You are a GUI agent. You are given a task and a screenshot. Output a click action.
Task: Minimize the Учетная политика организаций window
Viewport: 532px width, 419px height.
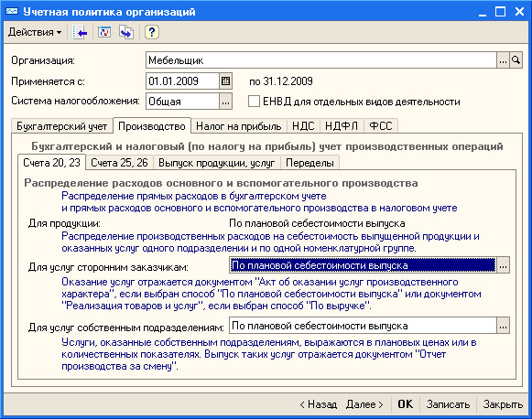[x=483, y=12]
